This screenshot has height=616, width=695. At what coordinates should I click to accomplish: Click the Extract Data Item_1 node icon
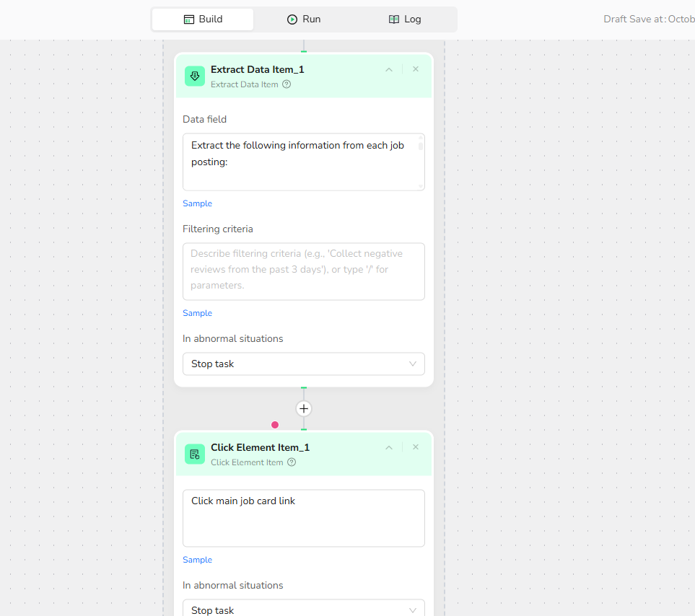(x=195, y=76)
